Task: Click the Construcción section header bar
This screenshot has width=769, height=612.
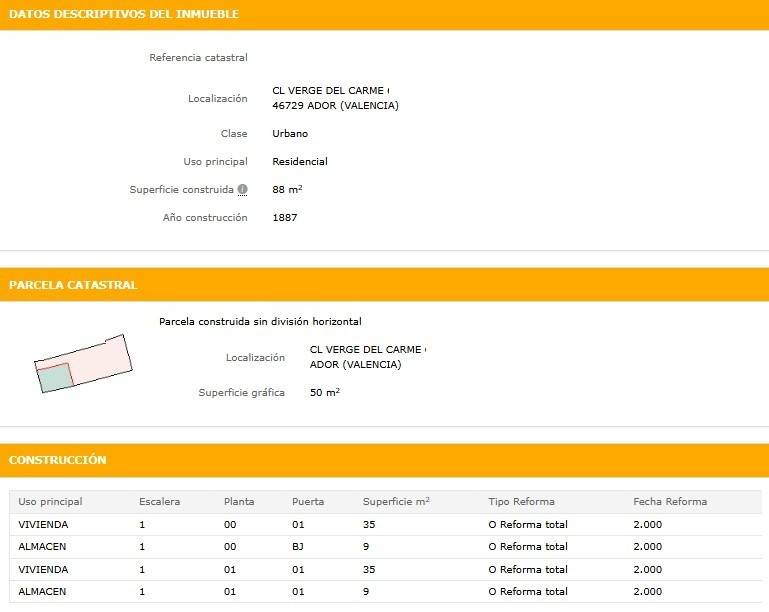Action: [x=57, y=460]
